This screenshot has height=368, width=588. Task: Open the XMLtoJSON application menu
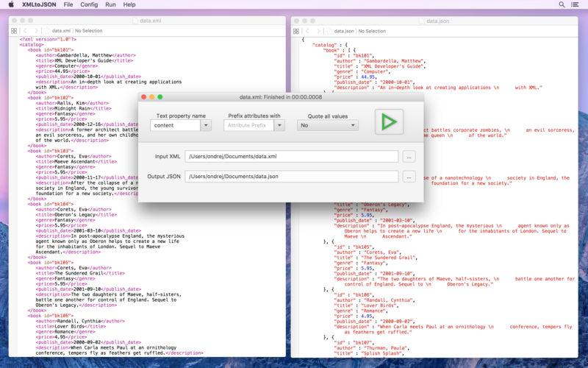(x=39, y=4)
